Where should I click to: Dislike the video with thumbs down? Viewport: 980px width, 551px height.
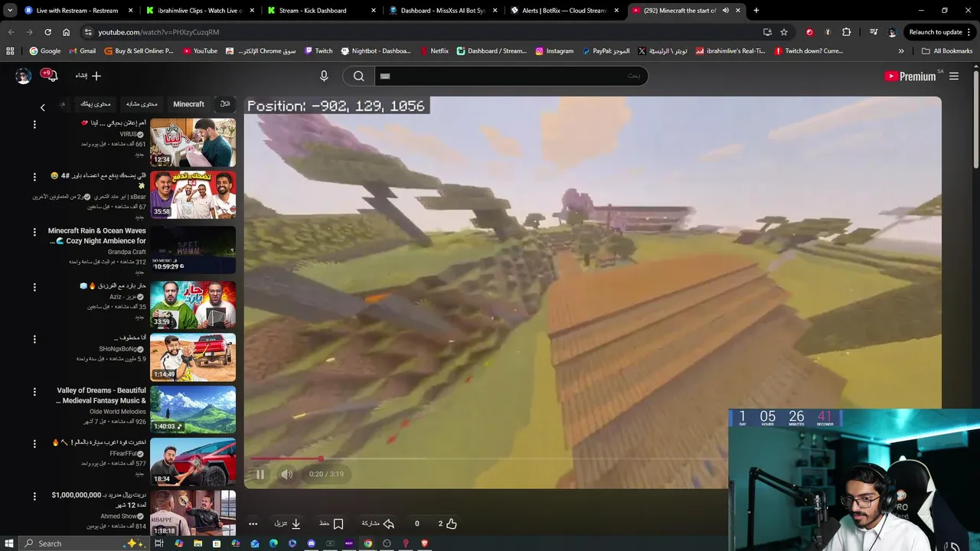point(416,523)
